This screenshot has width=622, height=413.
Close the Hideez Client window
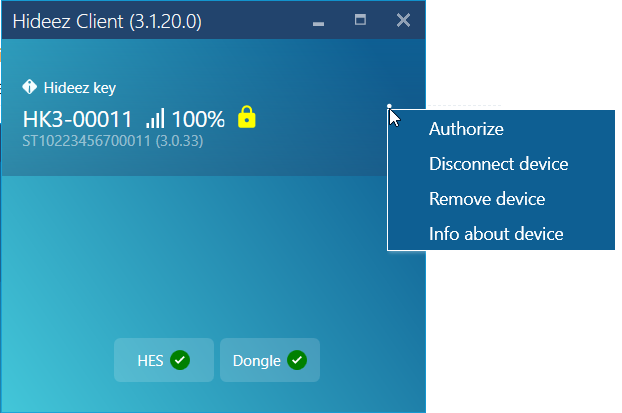click(403, 20)
